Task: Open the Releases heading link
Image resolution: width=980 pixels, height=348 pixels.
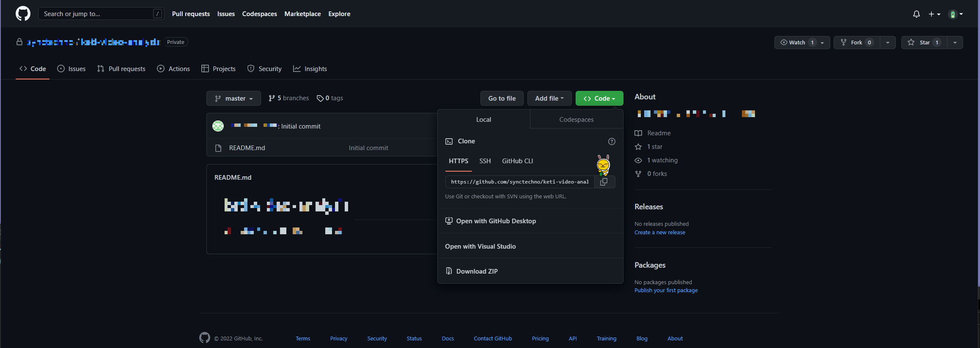Action: point(648,207)
